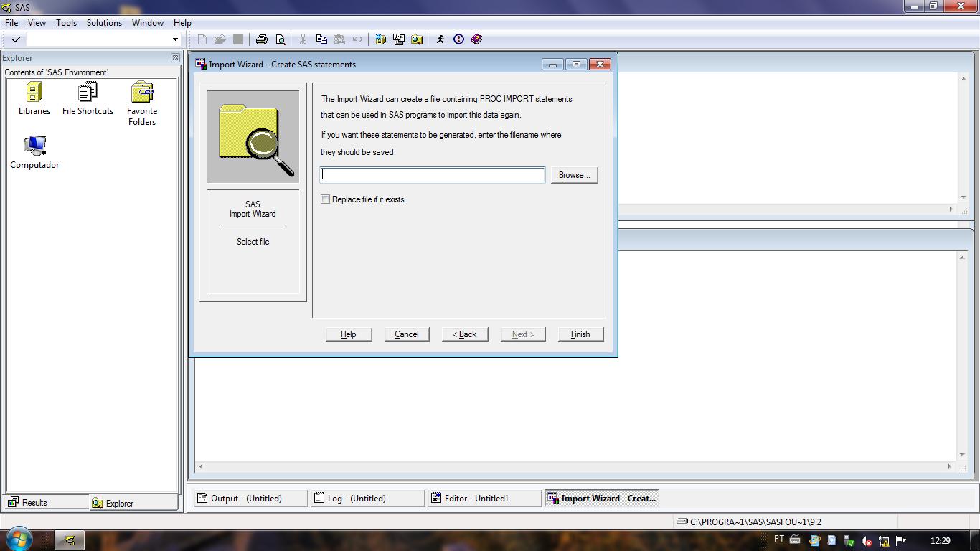Click the Browse... button

pyautogui.click(x=574, y=175)
